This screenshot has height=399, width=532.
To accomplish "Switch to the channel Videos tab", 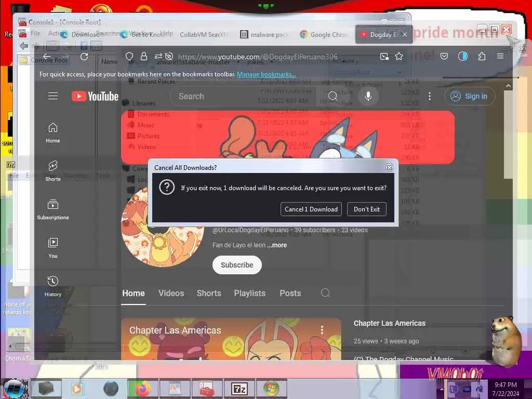I will [171, 293].
